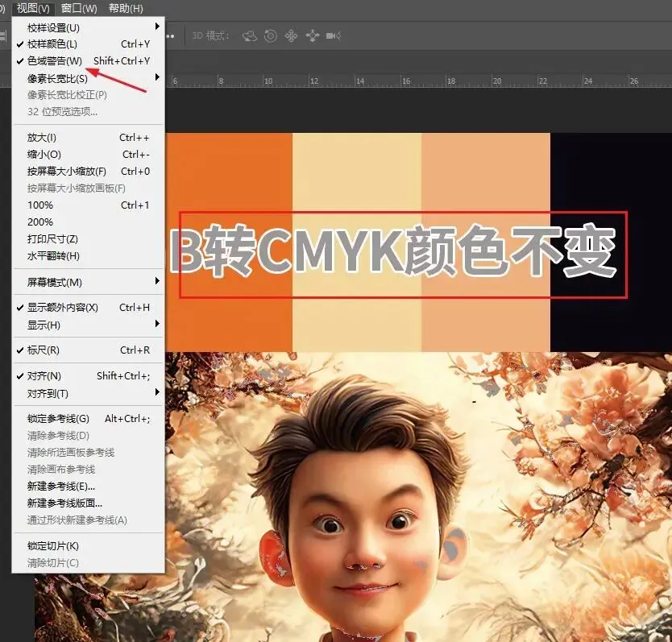Open the 像素长宽比 submenu

click(53, 77)
